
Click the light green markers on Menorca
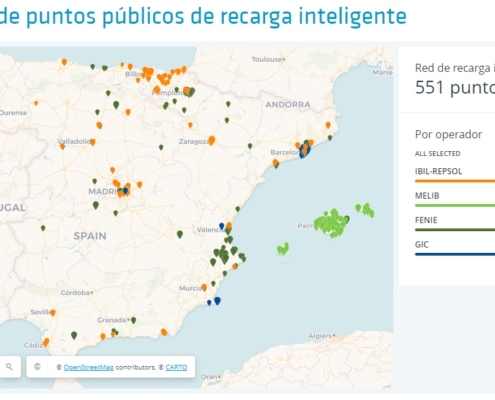pyautogui.click(x=365, y=210)
